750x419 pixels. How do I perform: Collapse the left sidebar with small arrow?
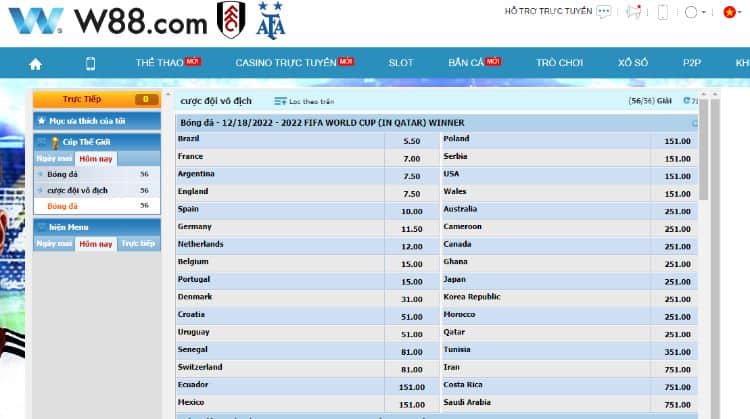coord(168,95)
